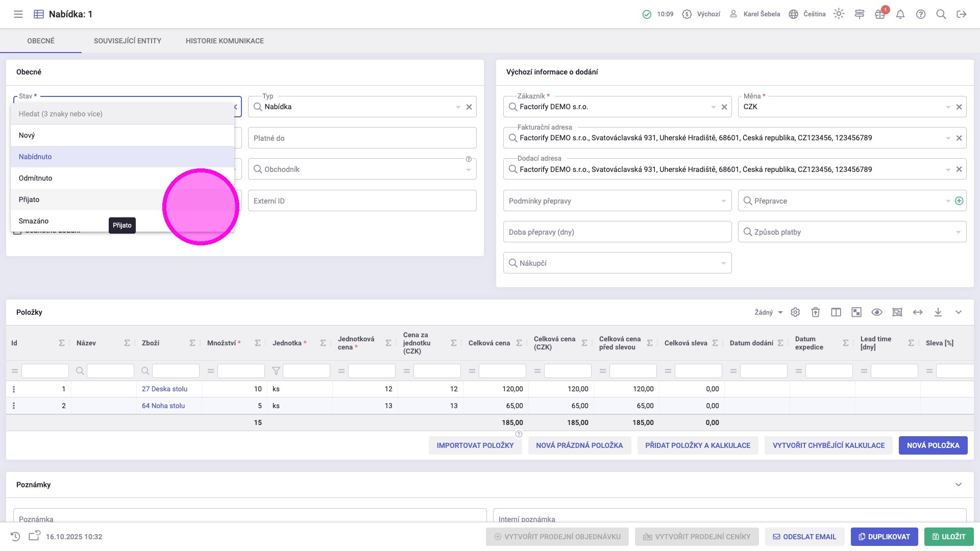Click the trash icon in Položky toolbar
Image resolution: width=980 pixels, height=551 pixels.
click(816, 312)
